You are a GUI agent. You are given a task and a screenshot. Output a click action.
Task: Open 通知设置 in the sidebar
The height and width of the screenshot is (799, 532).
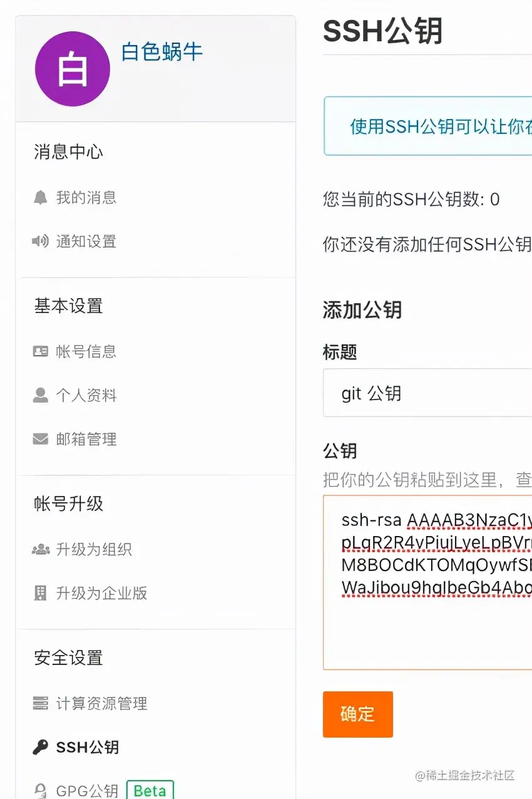[86, 242]
